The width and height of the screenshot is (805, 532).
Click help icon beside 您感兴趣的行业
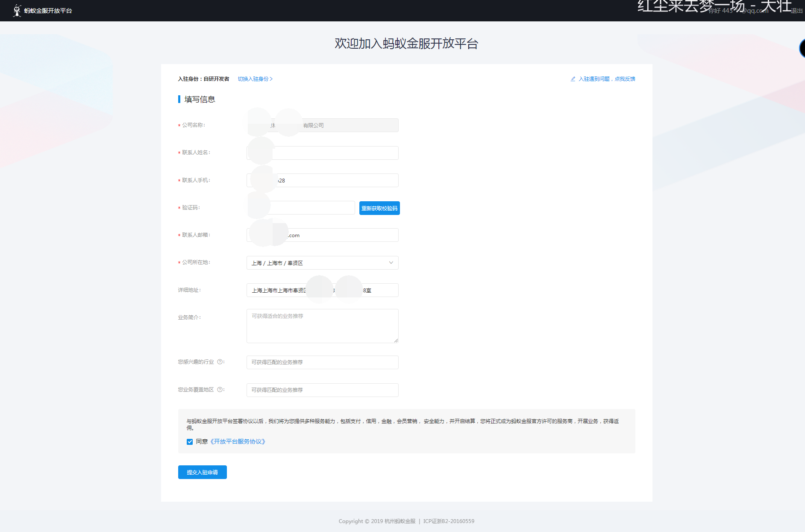220,362
